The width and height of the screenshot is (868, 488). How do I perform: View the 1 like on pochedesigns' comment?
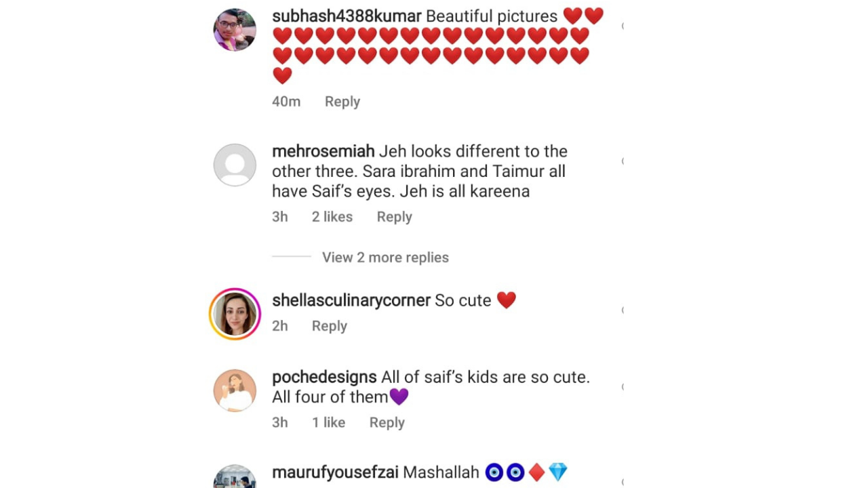(x=328, y=422)
